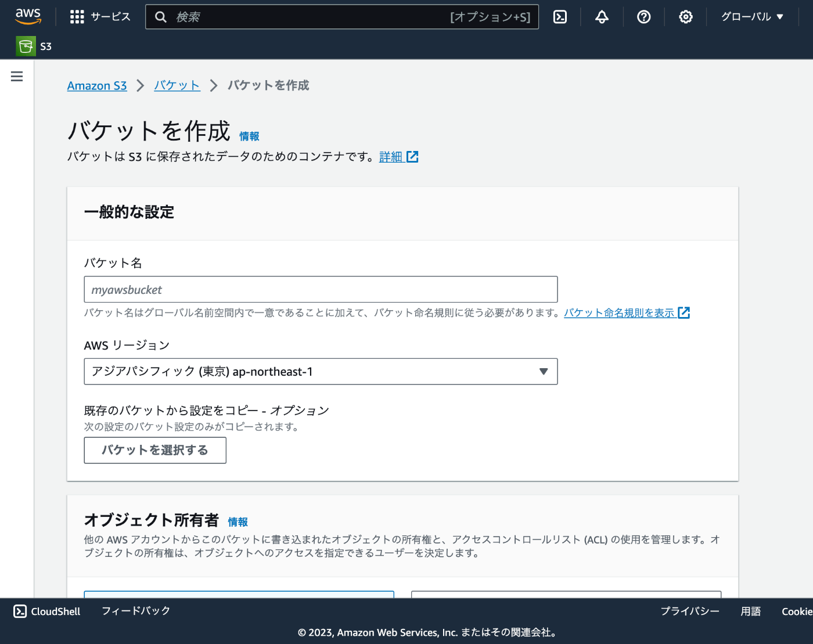813x644 pixels.
Task: Click the copyright 2023 Amazon Web Services text
Action: coord(427,632)
